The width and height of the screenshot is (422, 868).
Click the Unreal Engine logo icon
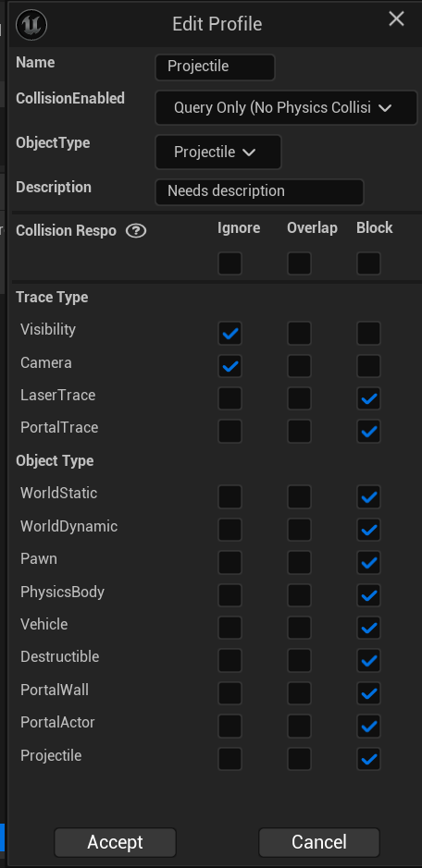pyautogui.click(x=31, y=24)
